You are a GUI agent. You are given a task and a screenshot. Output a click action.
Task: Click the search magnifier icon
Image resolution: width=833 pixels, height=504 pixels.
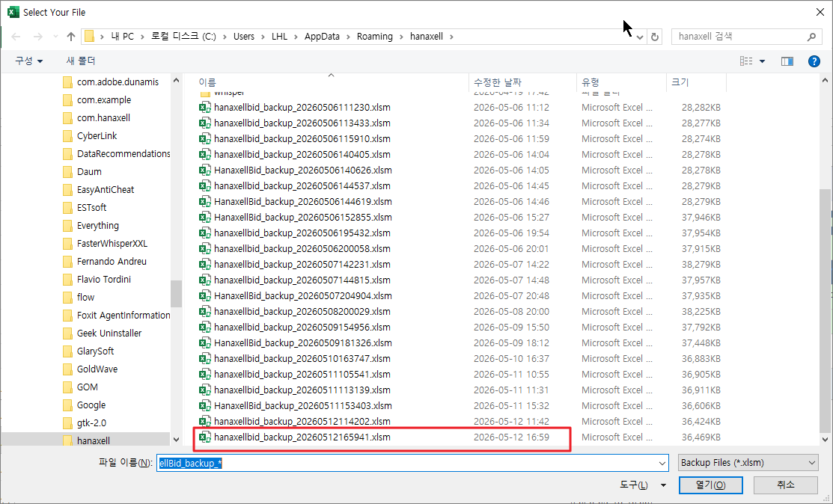pyautogui.click(x=811, y=37)
